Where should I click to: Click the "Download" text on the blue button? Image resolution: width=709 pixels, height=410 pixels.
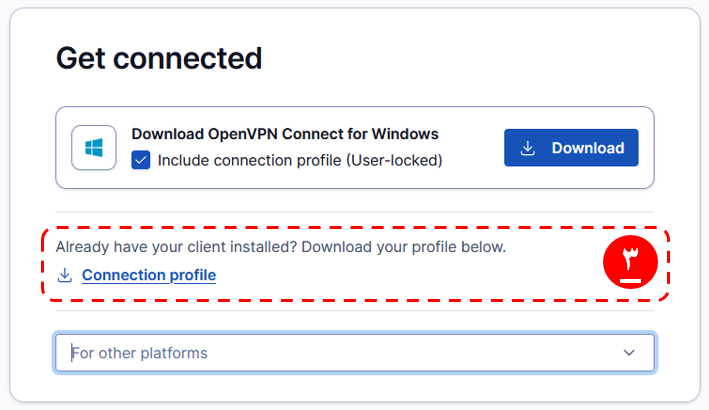point(588,148)
